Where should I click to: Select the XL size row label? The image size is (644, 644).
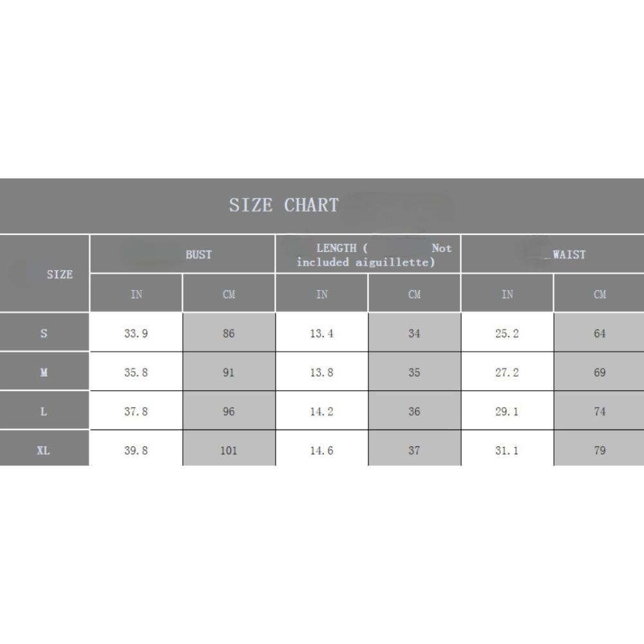[x=43, y=451]
